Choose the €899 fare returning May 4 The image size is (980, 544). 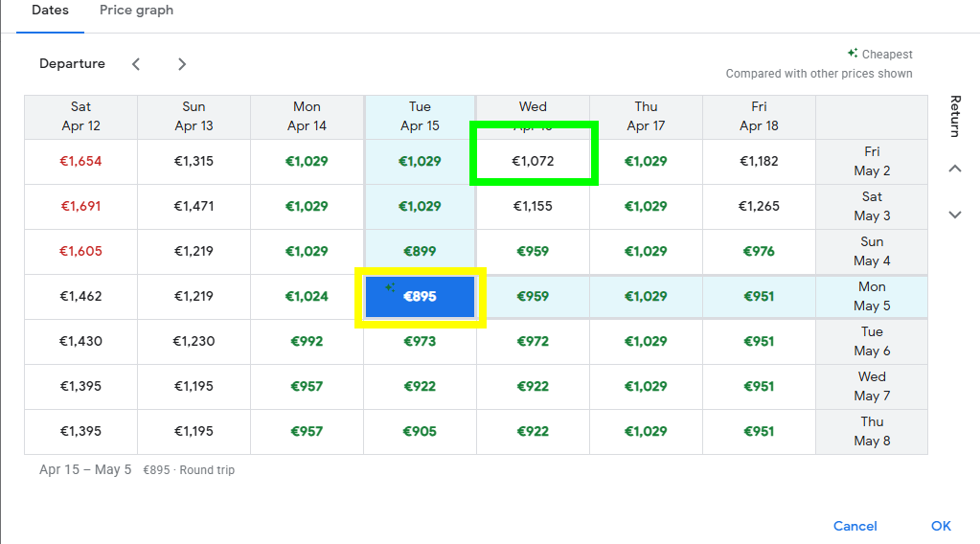(x=420, y=251)
